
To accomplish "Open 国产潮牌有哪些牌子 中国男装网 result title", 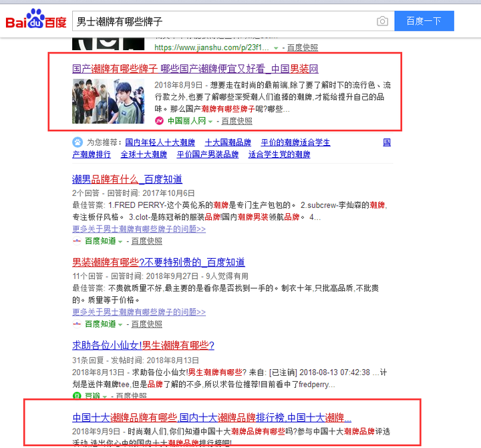I will [195, 69].
